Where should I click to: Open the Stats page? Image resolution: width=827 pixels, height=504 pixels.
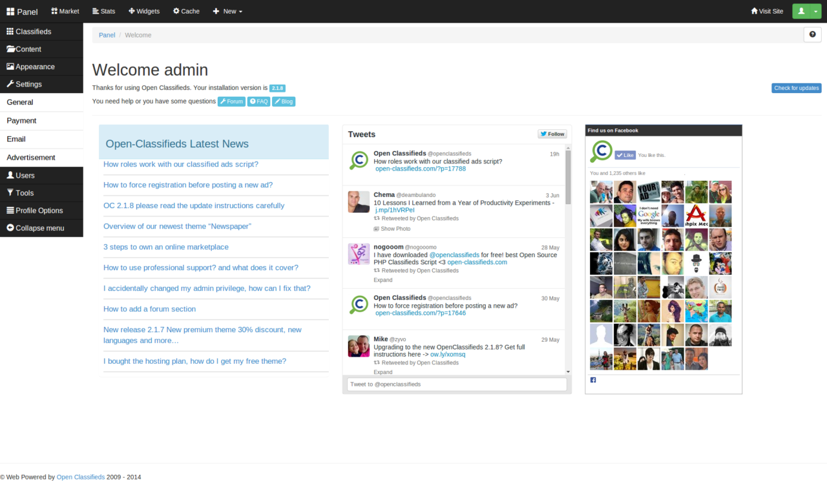tap(104, 11)
